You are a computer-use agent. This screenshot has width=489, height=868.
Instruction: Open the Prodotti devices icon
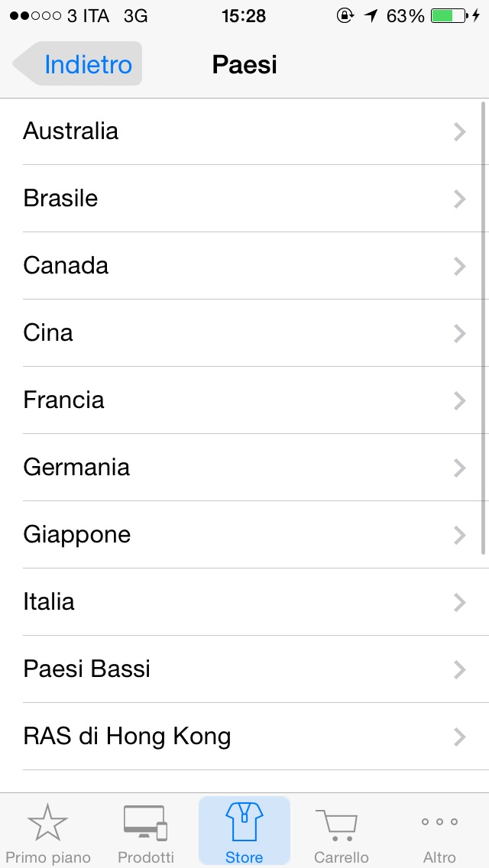pyautogui.click(x=145, y=823)
